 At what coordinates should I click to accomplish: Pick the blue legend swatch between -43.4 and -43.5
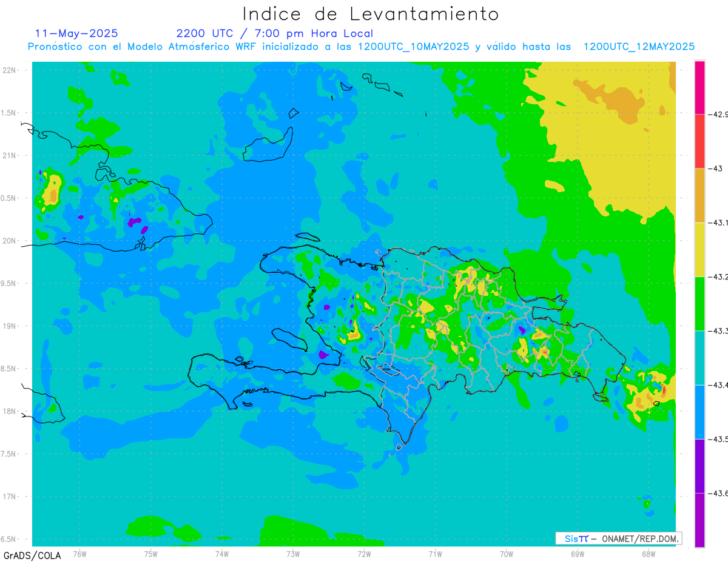pos(699,412)
